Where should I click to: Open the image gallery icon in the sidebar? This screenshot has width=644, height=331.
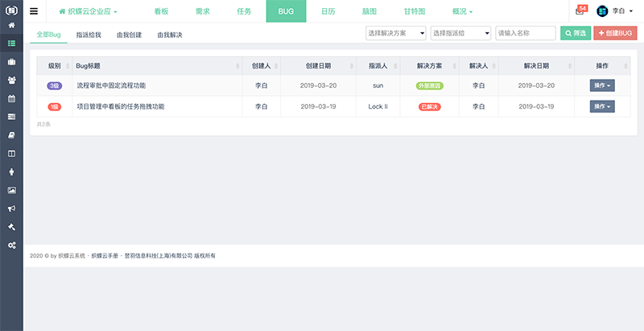pos(11,190)
